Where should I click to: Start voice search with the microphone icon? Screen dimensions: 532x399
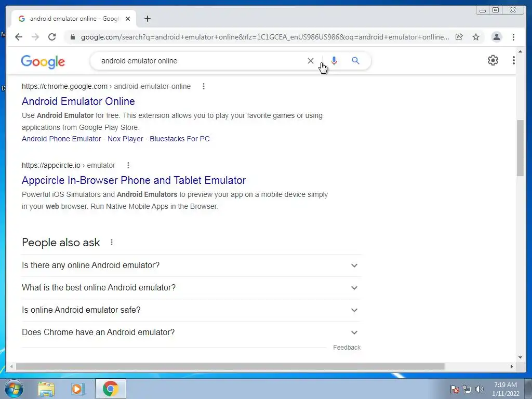pyautogui.click(x=334, y=61)
